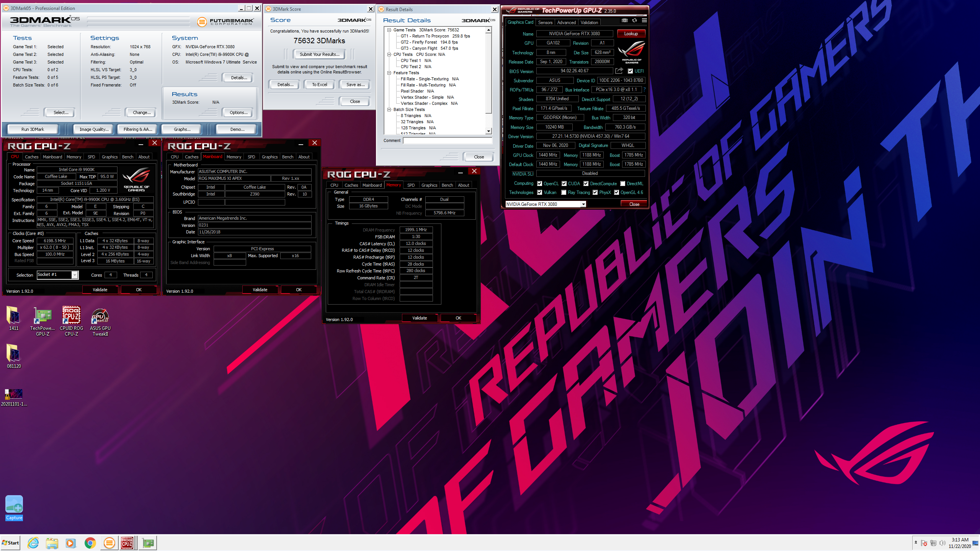Collapse the Game Tests tree node
The height and width of the screenshot is (551, 980).
(389, 30)
